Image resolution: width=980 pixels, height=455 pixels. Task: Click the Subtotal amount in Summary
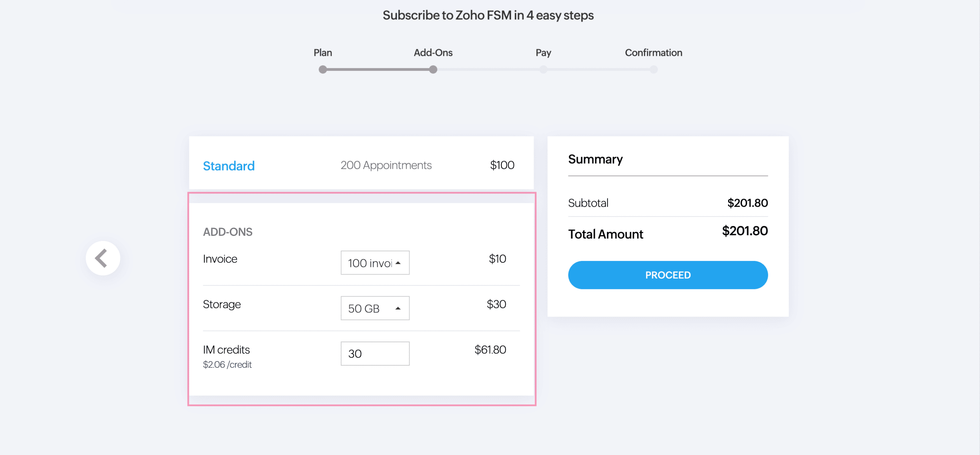point(747,203)
